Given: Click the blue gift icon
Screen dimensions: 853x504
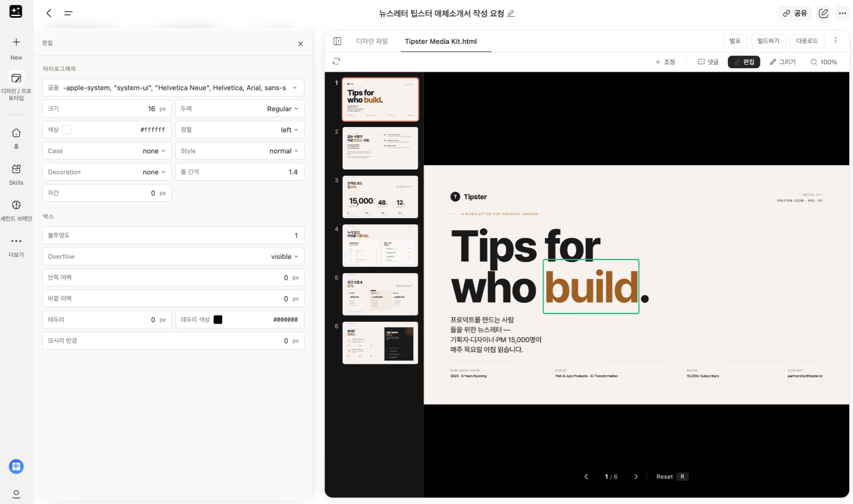Looking at the screenshot, I should [16, 466].
